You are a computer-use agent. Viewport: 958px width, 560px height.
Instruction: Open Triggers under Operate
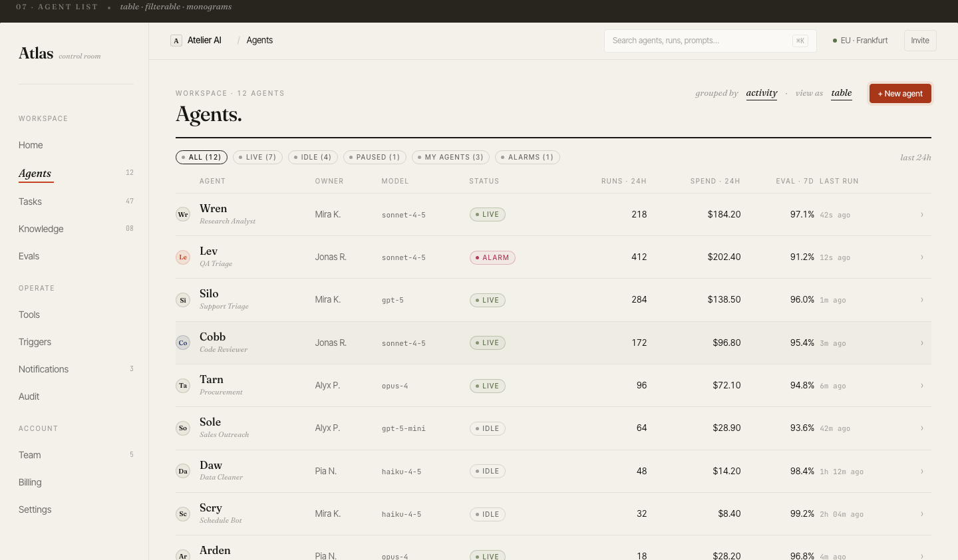point(35,342)
